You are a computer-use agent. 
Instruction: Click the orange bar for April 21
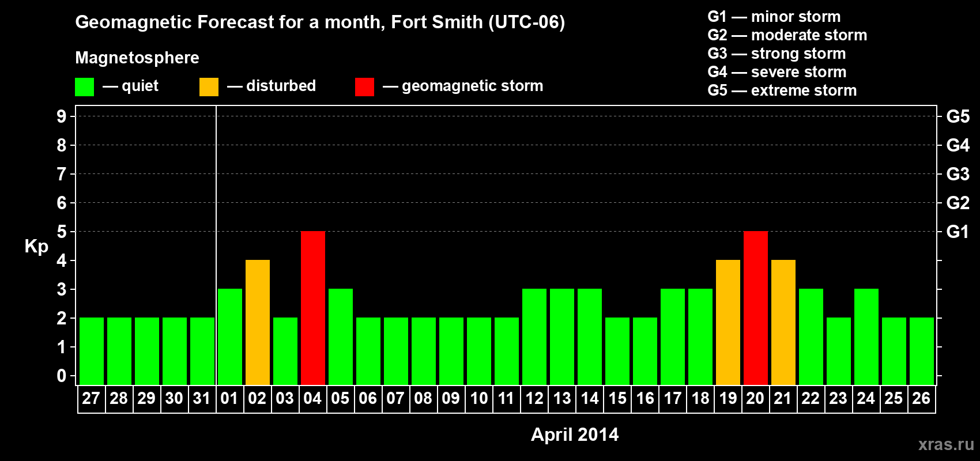783,323
